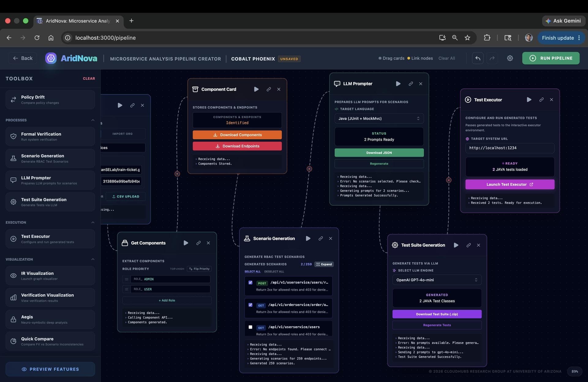Run the Test Executor node

529,100
